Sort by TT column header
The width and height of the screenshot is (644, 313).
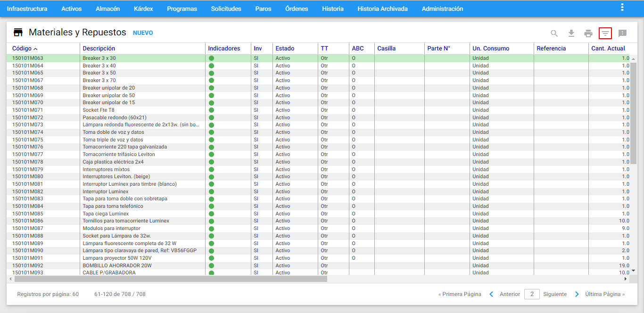tap(324, 48)
